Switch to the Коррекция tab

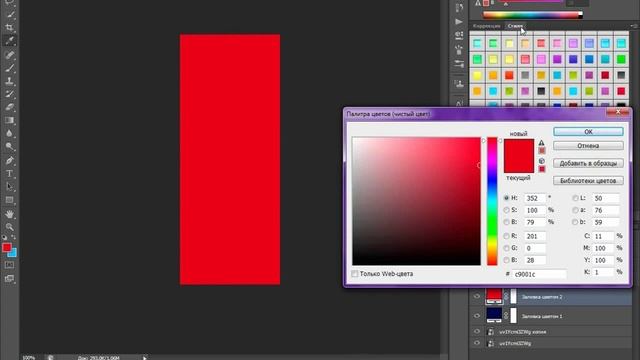(486, 26)
